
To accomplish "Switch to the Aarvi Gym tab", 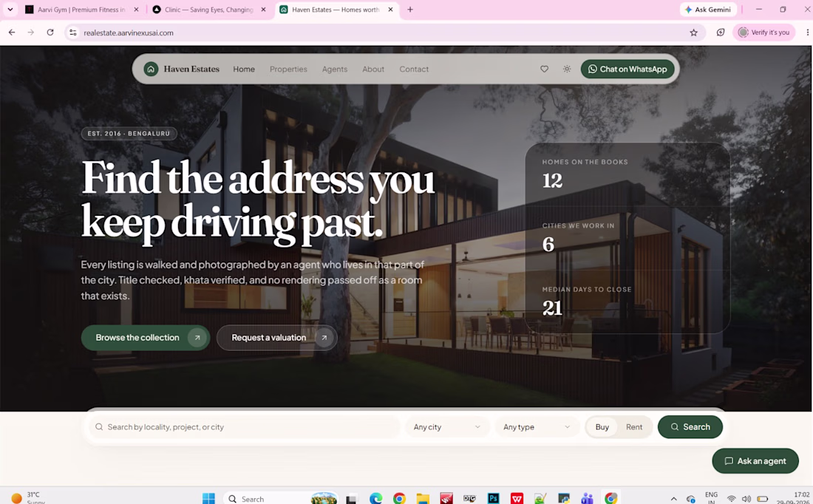I will [x=81, y=10].
